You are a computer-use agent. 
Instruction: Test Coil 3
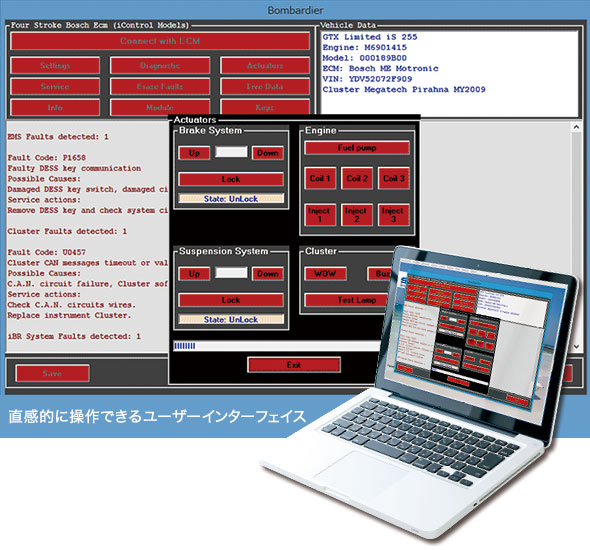coord(394,178)
